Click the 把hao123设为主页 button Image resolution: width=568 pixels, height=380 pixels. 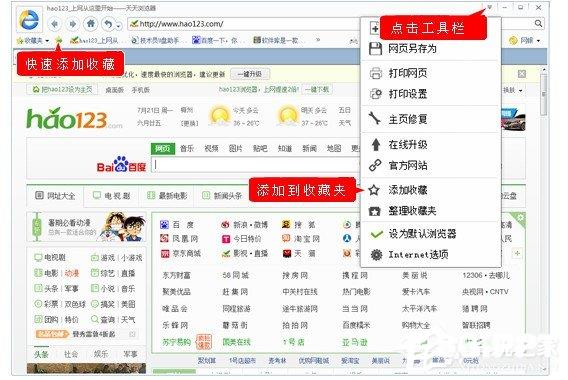click(62, 89)
